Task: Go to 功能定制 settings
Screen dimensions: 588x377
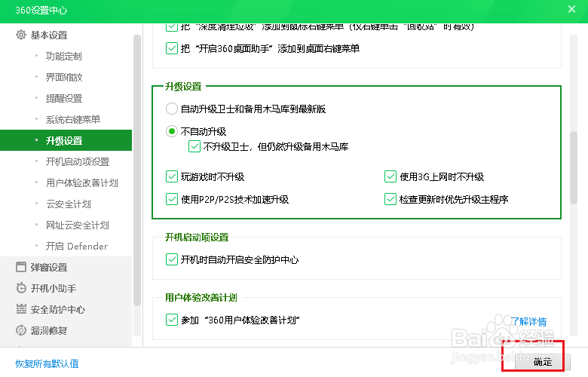Action: 64,57
